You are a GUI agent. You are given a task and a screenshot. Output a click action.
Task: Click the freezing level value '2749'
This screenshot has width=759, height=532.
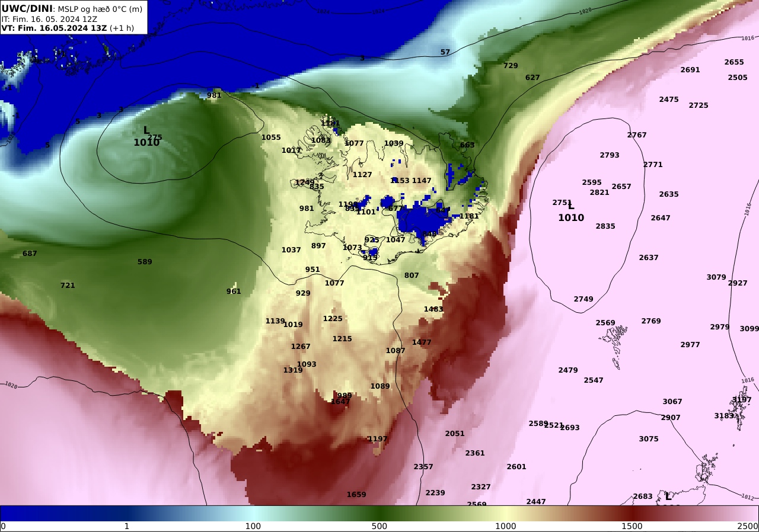[x=583, y=299]
